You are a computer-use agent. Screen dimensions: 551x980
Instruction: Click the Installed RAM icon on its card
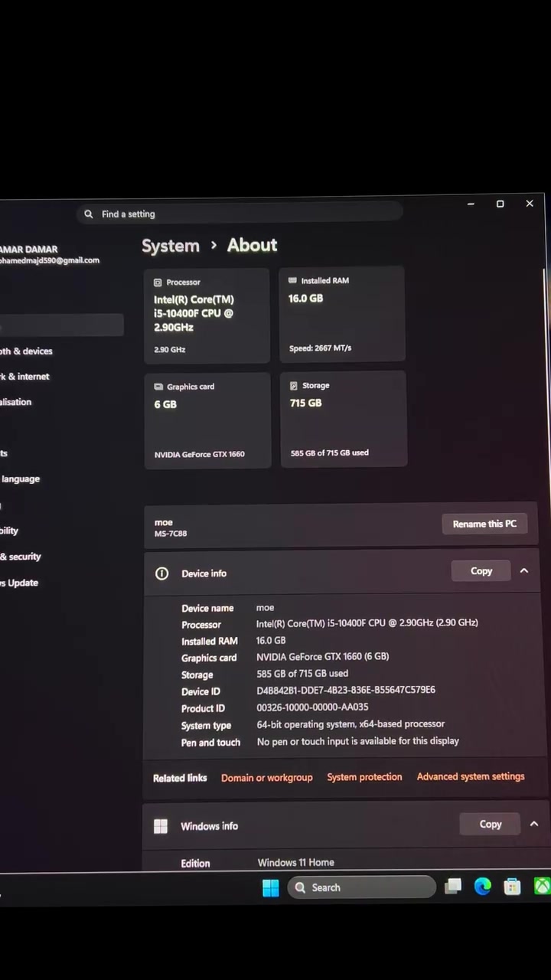(292, 281)
